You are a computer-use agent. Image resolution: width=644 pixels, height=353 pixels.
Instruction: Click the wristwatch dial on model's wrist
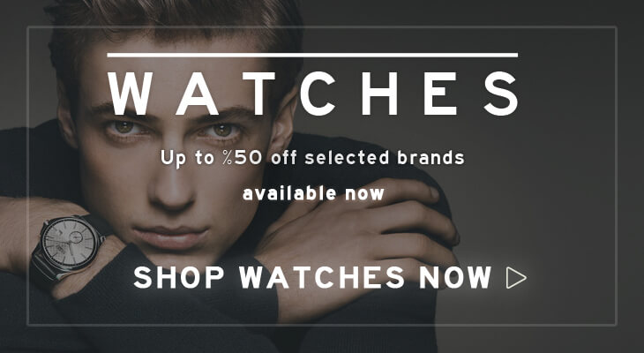click(69, 242)
